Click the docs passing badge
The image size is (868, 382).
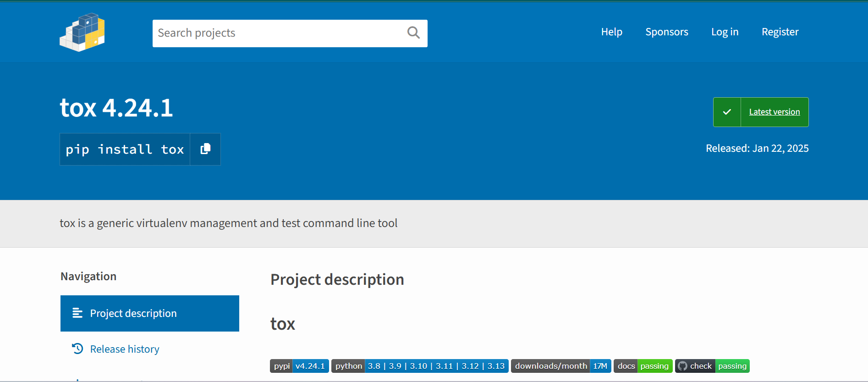click(643, 366)
